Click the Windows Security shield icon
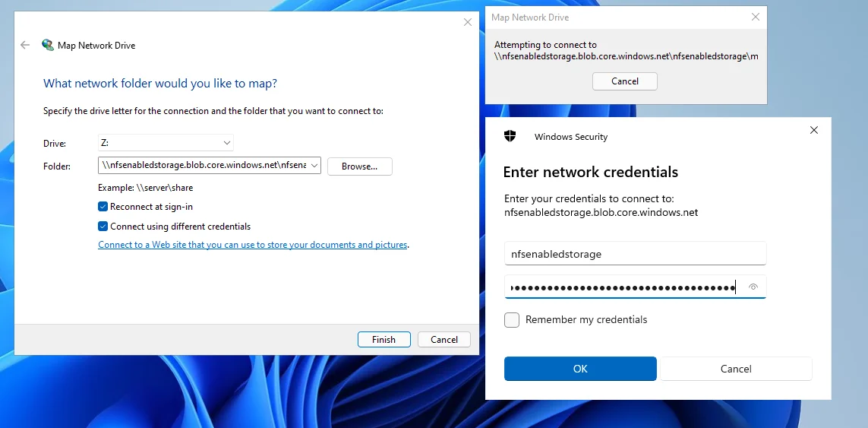 510,136
